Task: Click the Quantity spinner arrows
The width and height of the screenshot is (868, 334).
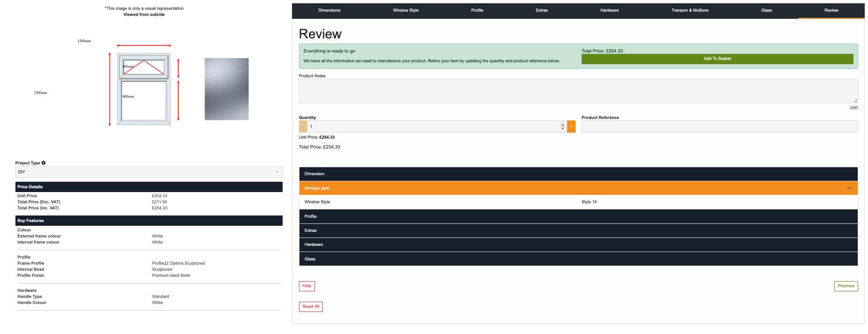Action: click(562, 126)
